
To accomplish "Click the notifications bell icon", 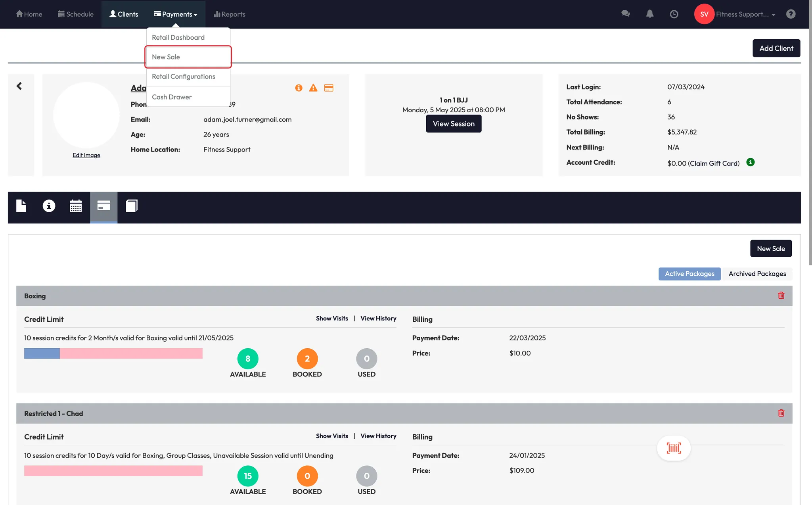I will [649, 14].
